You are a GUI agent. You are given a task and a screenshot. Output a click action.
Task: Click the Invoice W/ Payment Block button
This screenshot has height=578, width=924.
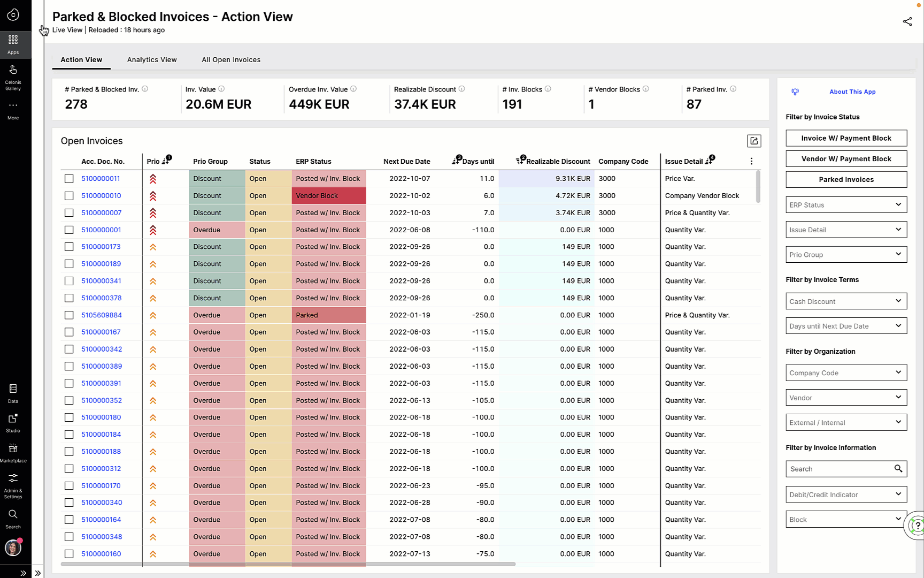846,138
